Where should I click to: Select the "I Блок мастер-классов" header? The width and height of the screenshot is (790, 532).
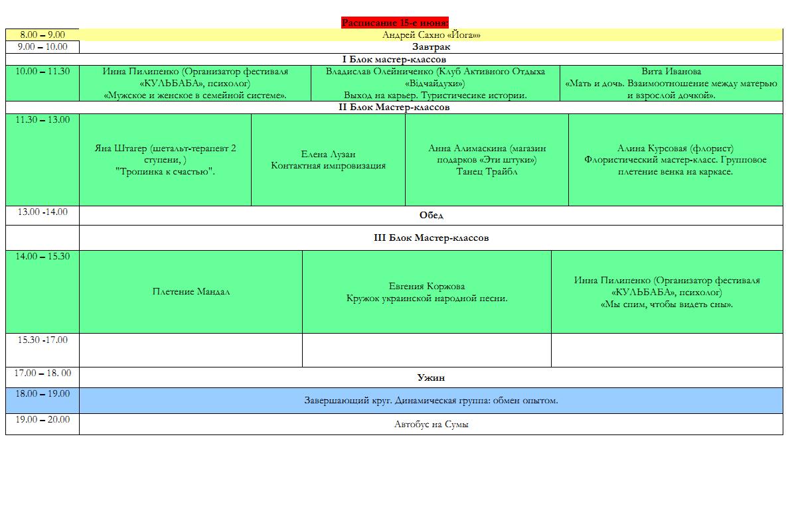coord(394,59)
